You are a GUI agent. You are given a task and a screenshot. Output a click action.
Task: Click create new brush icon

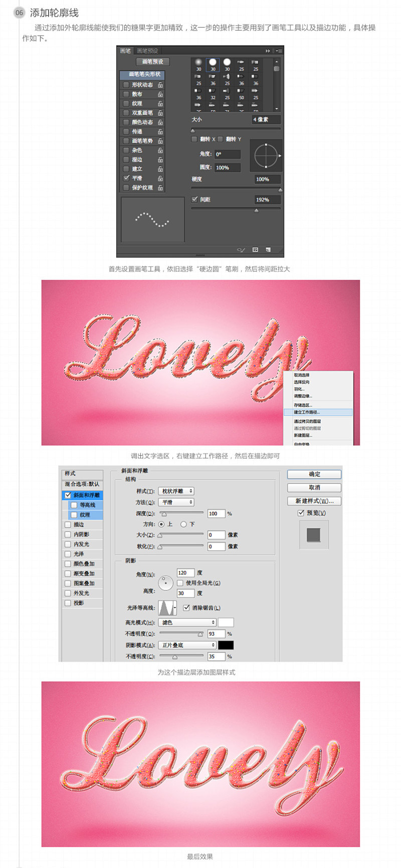tap(268, 249)
